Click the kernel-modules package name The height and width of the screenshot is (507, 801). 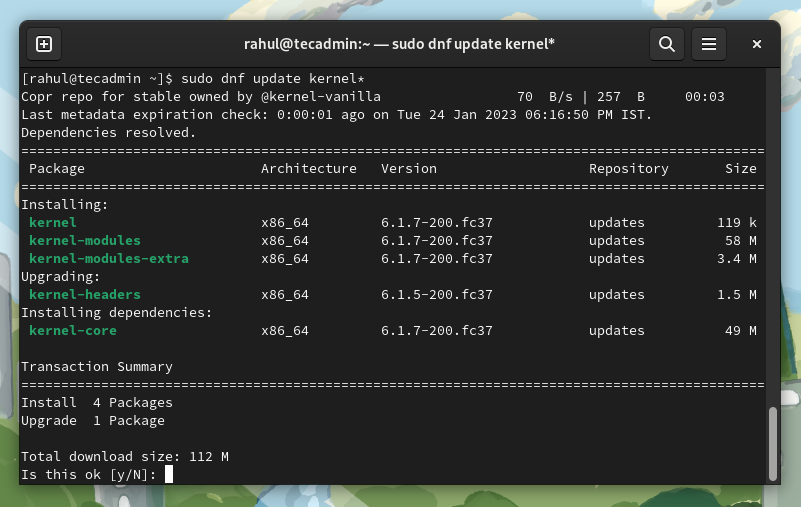[x=84, y=240]
